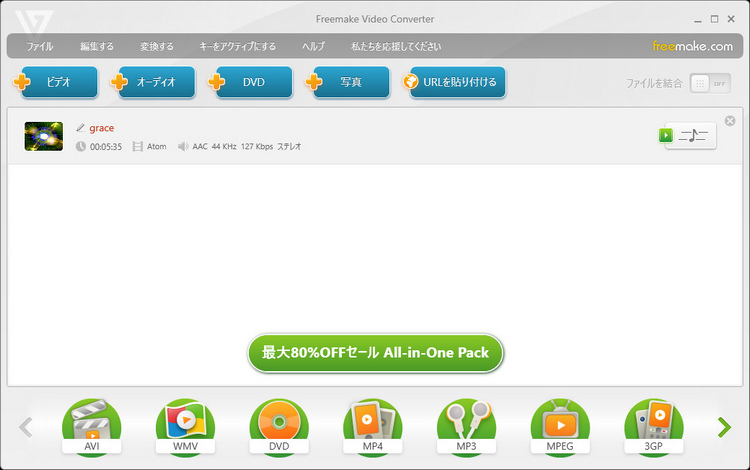Click the URLを貼り付ける button
The height and width of the screenshot is (470, 750).
454,82
